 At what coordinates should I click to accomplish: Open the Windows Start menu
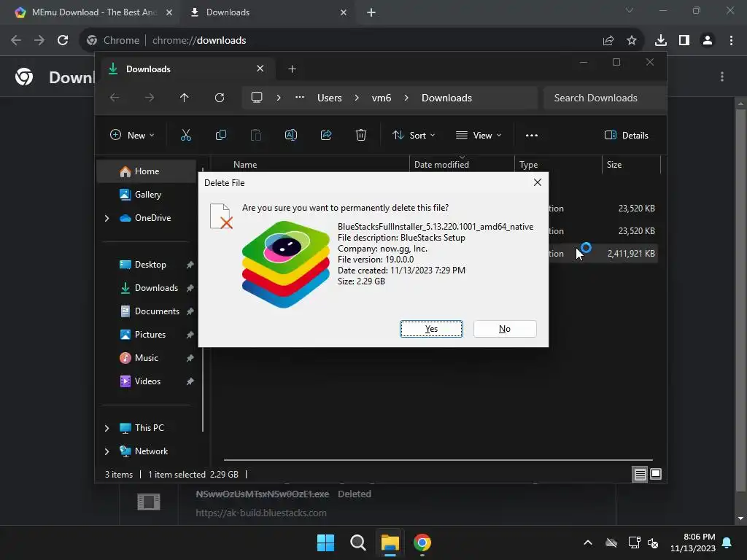pos(326,542)
